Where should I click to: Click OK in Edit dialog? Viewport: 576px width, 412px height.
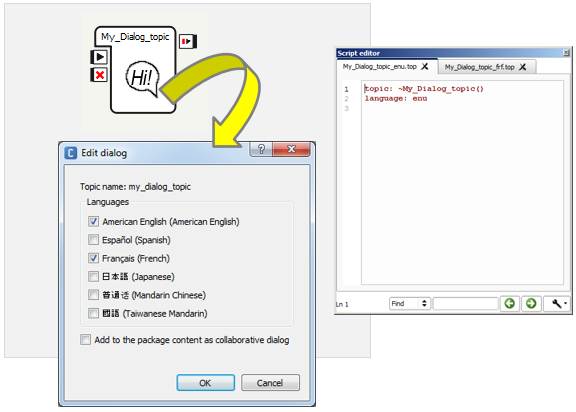[x=206, y=383]
